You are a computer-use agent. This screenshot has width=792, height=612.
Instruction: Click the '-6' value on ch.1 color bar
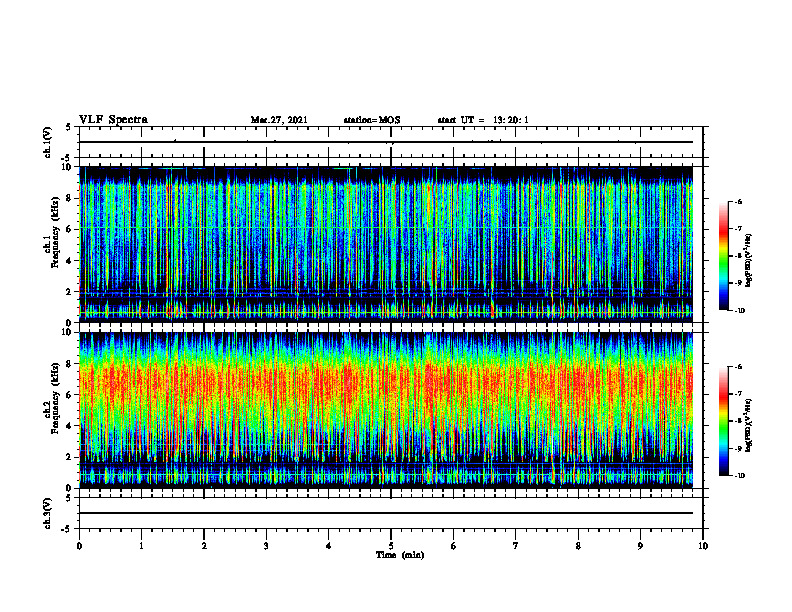pyautogui.click(x=738, y=201)
